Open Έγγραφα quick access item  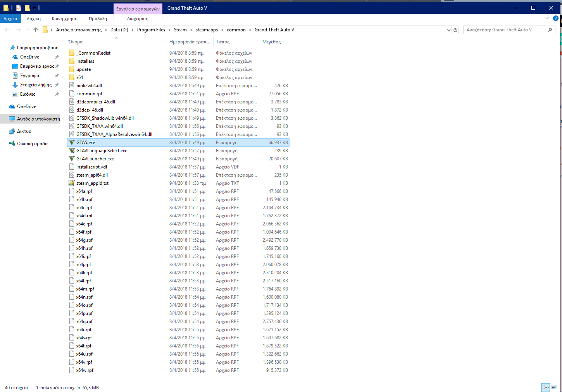pyautogui.click(x=26, y=76)
